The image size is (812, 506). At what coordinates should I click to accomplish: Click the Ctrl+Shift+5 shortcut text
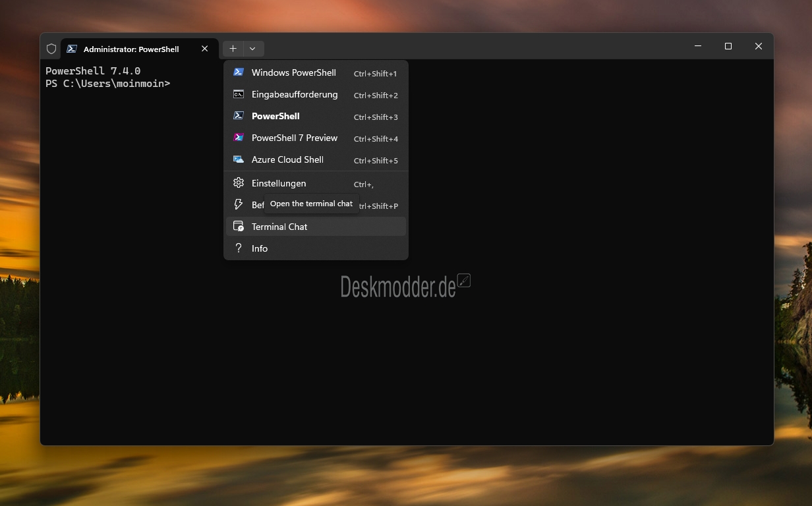[376, 161]
